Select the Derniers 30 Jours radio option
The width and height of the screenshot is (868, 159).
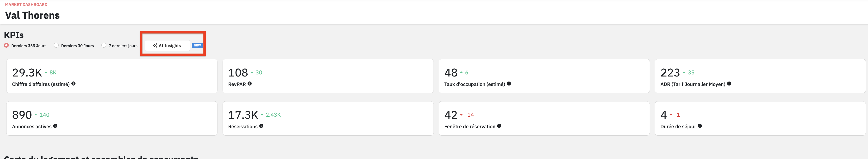tap(56, 45)
